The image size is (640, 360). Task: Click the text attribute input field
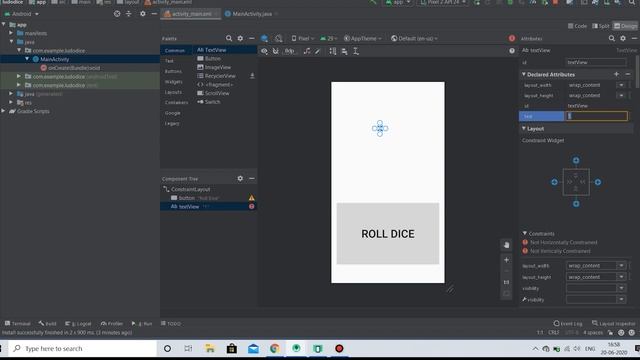pos(596,116)
